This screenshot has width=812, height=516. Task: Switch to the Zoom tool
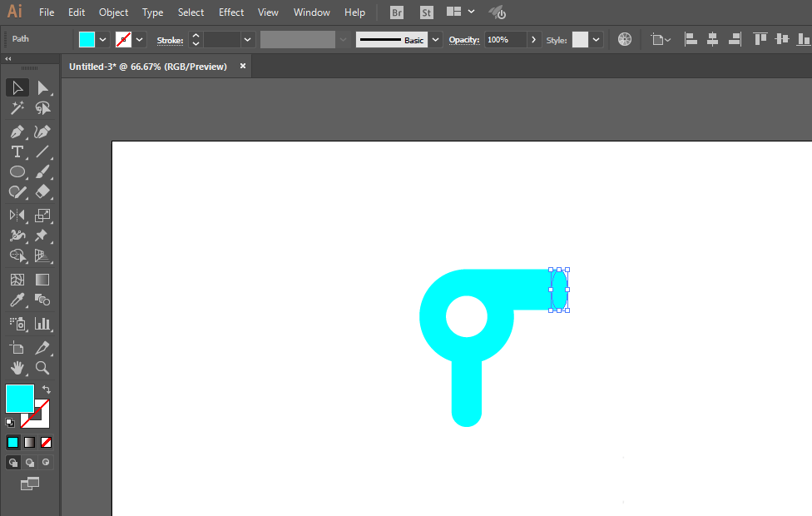(42, 367)
